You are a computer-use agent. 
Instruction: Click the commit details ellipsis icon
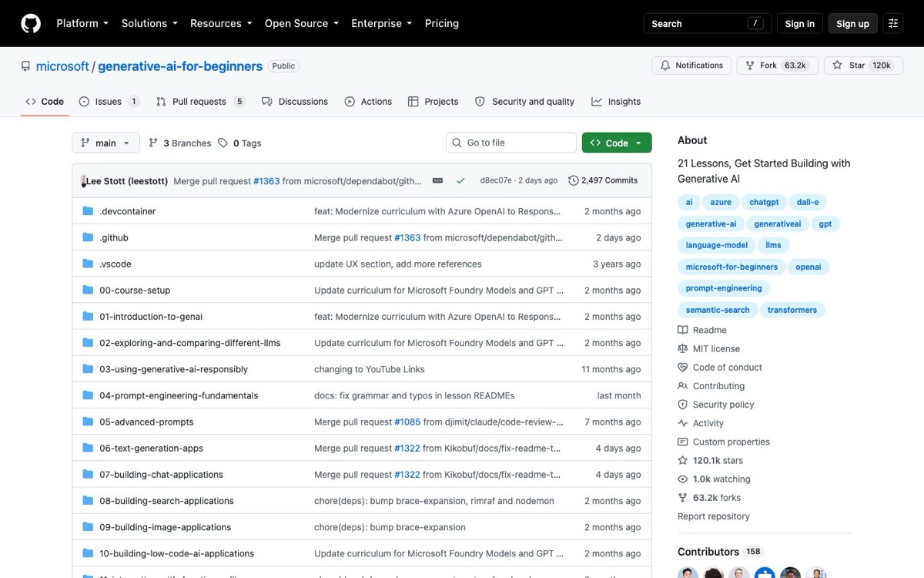[437, 180]
